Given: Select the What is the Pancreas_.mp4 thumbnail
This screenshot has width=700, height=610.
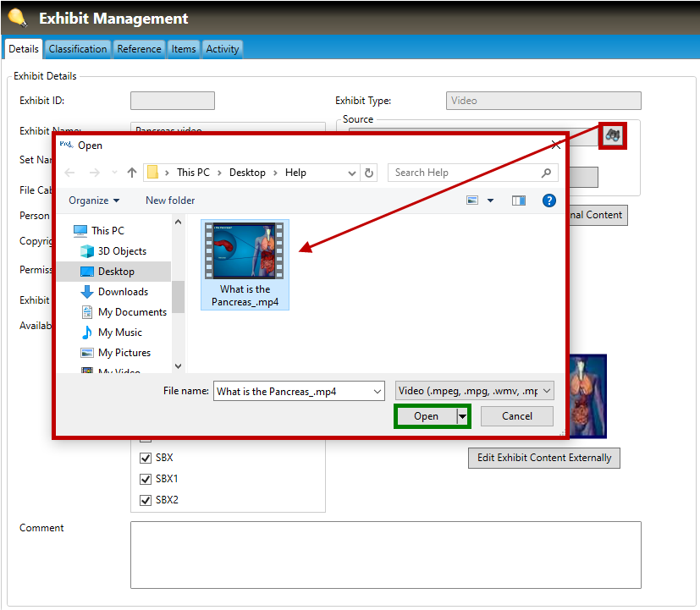Looking at the screenshot, I should (x=245, y=264).
